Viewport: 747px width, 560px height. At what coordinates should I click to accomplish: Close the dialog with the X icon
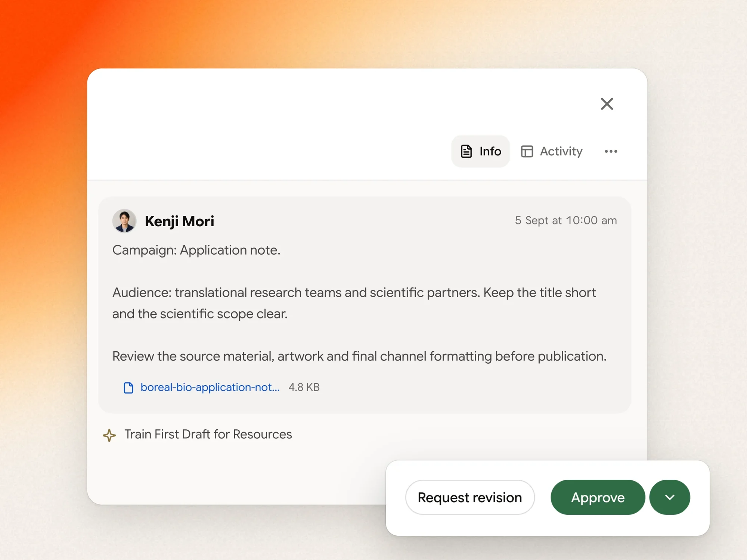[607, 104]
